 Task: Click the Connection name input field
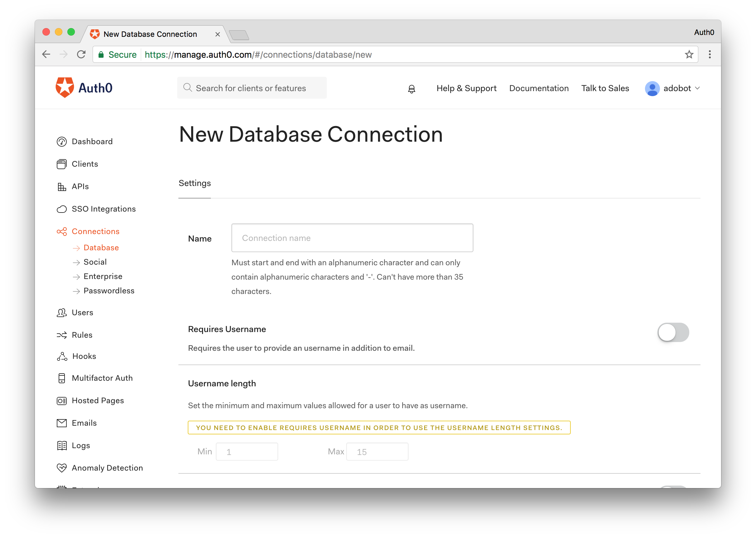pyautogui.click(x=352, y=238)
